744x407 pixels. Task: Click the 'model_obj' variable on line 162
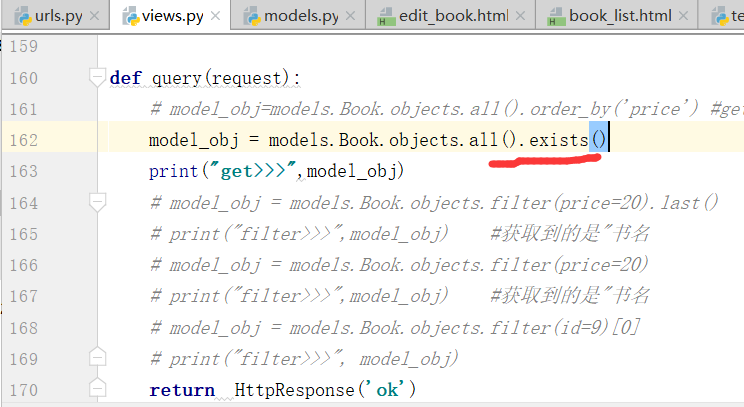click(x=194, y=140)
